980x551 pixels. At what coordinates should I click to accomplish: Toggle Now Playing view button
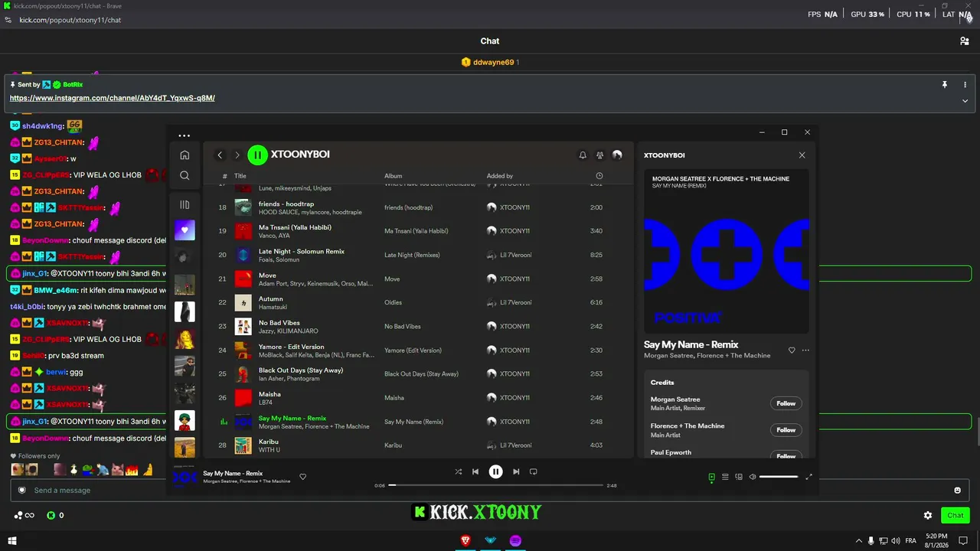(x=711, y=477)
